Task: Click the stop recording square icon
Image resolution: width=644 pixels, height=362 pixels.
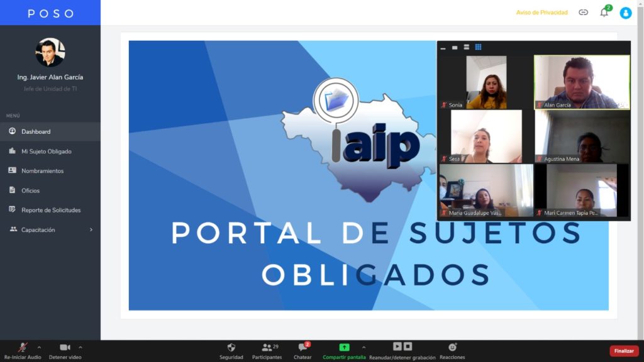Action: click(x=408, y=346)
